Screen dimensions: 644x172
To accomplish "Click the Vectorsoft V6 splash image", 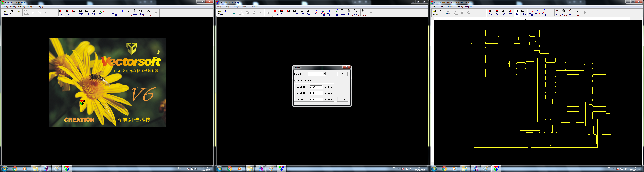I will tap(107, 83).
